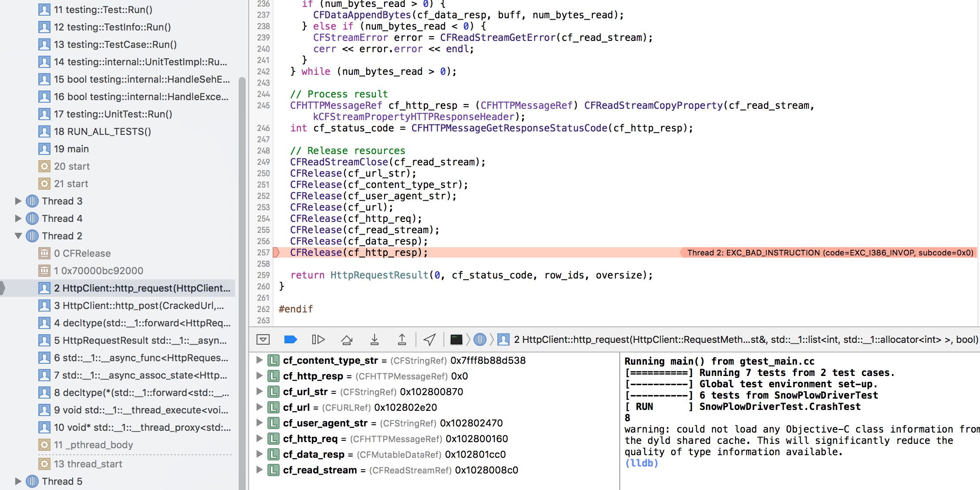Click the (lldb) console prompt
The height and width of the screenshot is (490, 980).
click(642, 463)
